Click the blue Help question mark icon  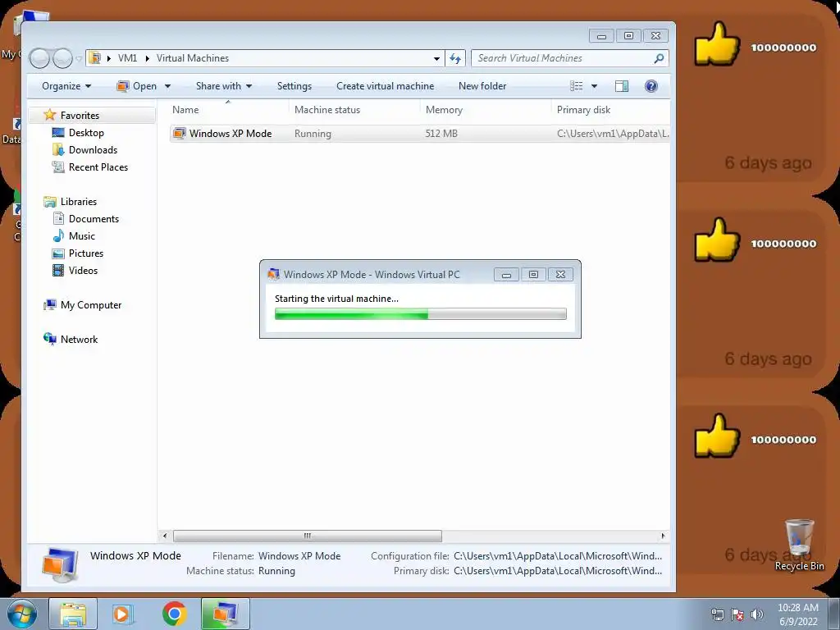coord(651,86)
